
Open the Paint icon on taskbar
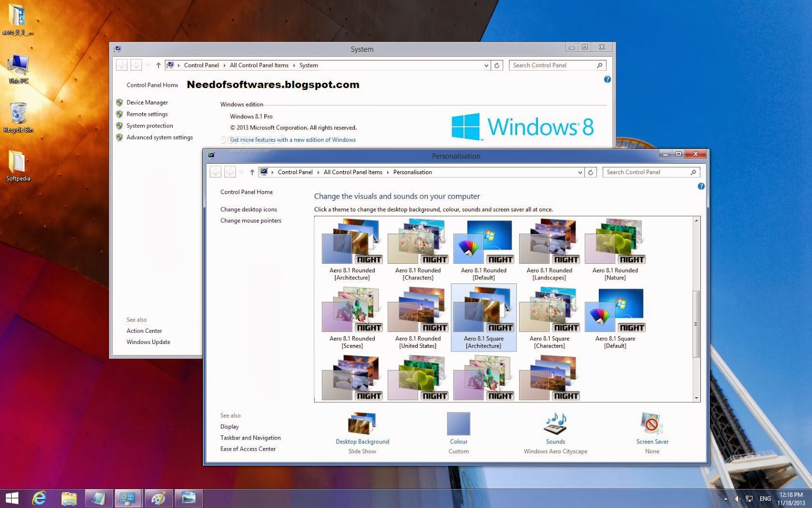[159, 498]
